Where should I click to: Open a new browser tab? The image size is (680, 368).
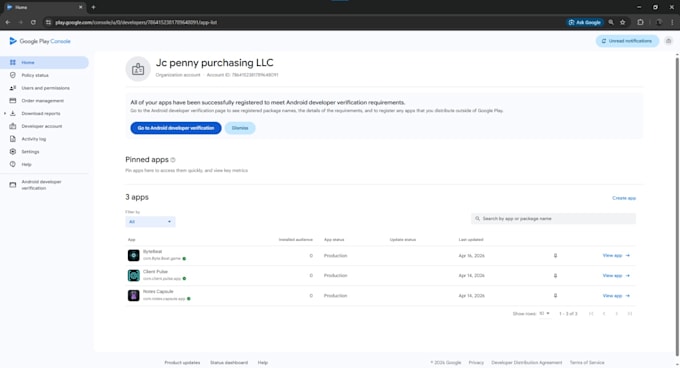coord(93,7)
